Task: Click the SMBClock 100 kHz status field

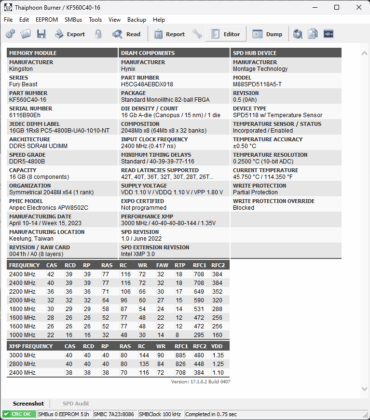Action: [x=160, y=414]
